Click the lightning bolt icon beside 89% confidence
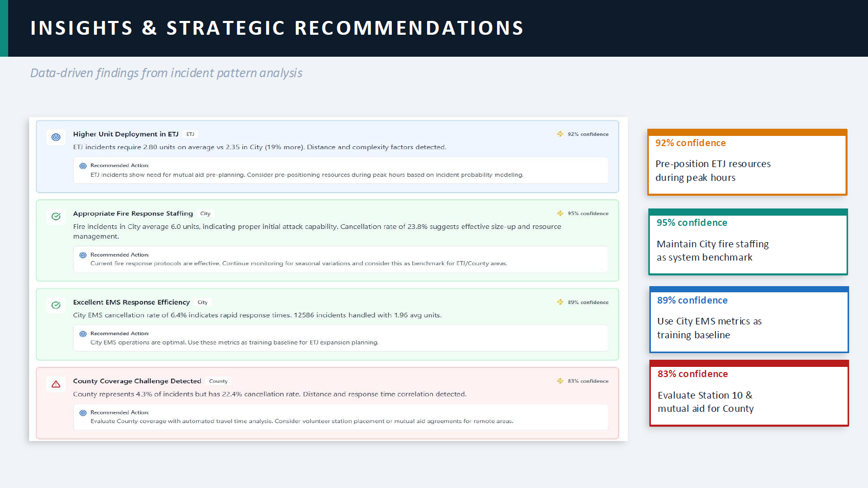This screenshot has height=488, width=868. 560,302
